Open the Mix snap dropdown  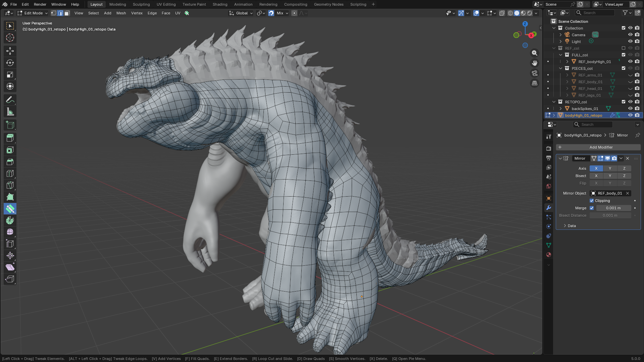point(282,13)
